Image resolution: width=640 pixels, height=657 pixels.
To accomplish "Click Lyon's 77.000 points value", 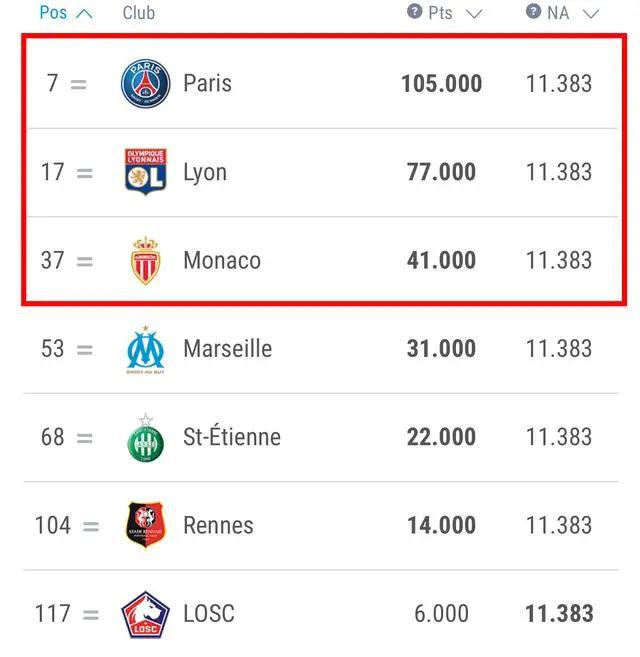I will click(x=441, y=172).
